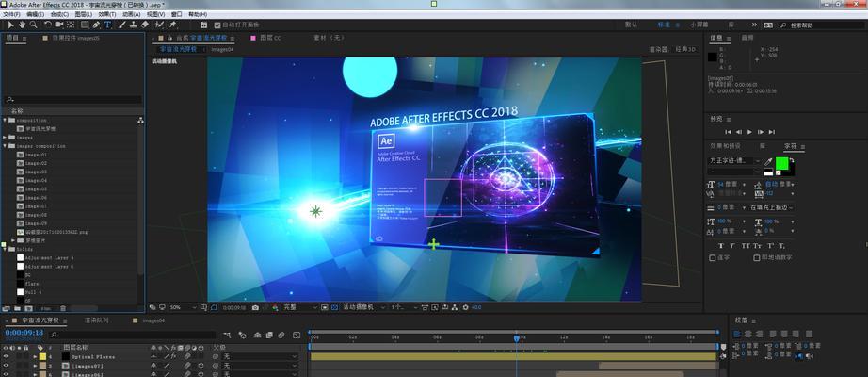
Task: Hide the Optical Flares layer eye
Action: (6, 357)
